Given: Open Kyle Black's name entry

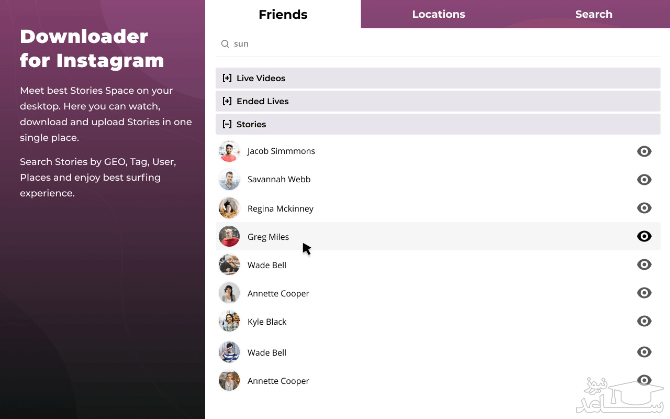Looking at the screenshot, I should pyautogui.click(x=267, y=322).
